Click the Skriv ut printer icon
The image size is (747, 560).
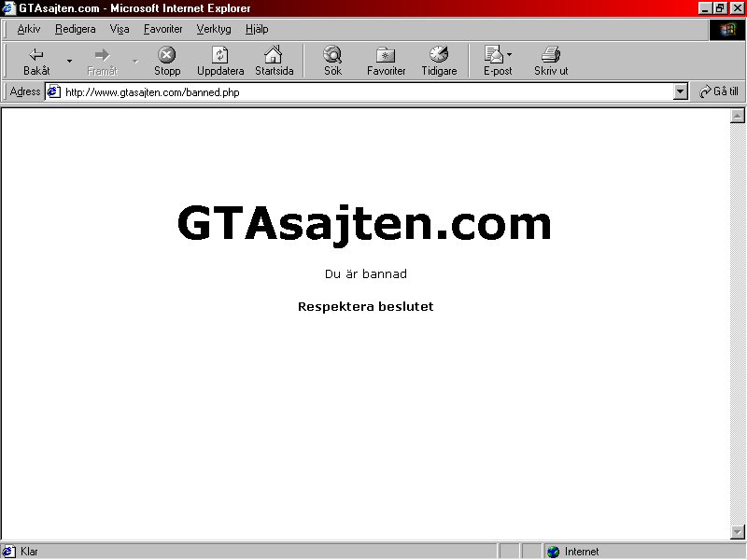pos(551,55)
